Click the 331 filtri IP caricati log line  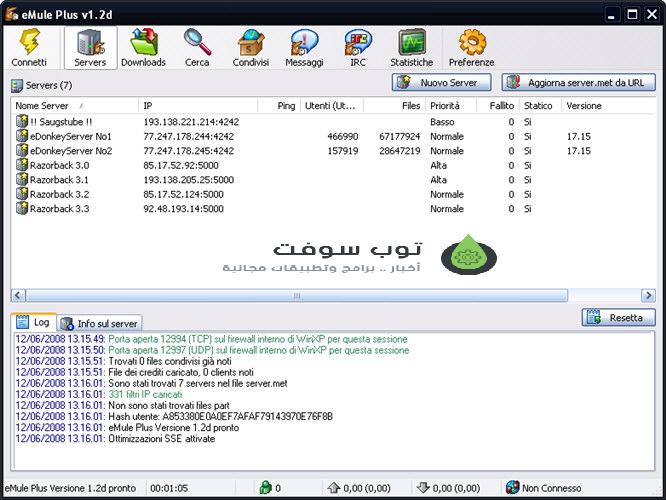pos(99,394)
